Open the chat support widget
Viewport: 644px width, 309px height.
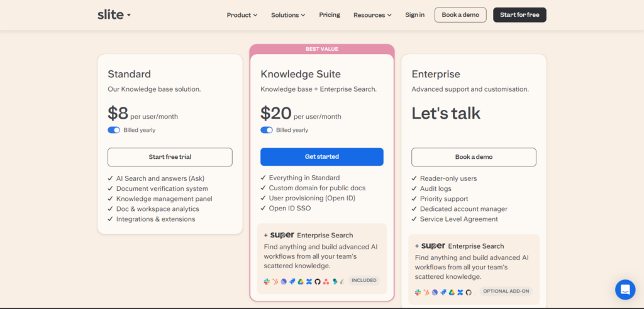click(625, 290)
